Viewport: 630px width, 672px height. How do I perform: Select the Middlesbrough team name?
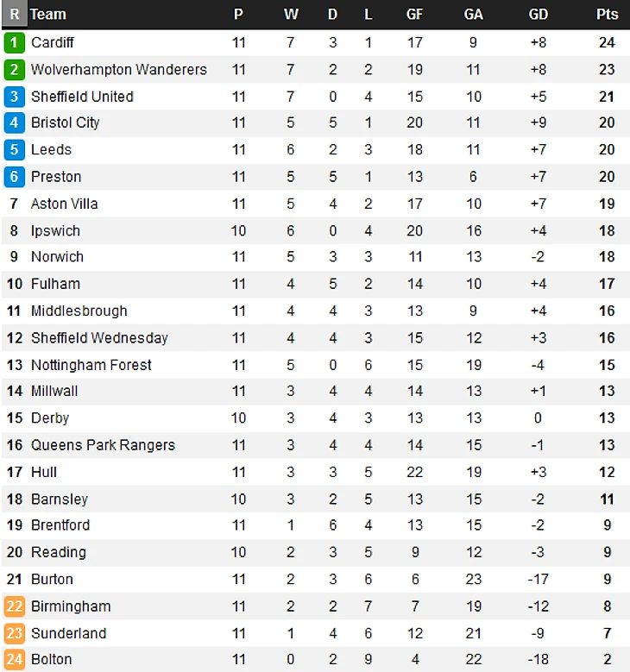(x=79, y=311)
